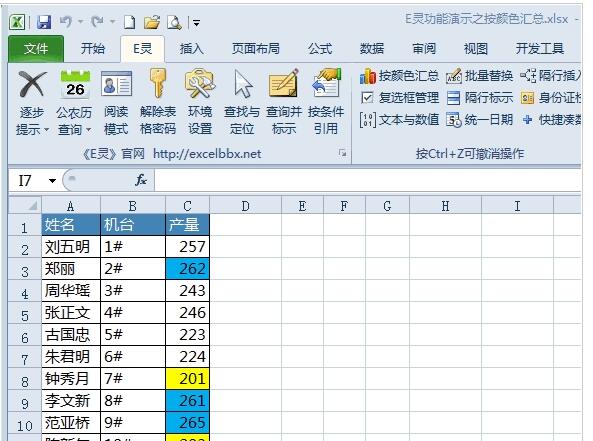Select cell with value 223
Screen dimensions: 593x441
187,334
